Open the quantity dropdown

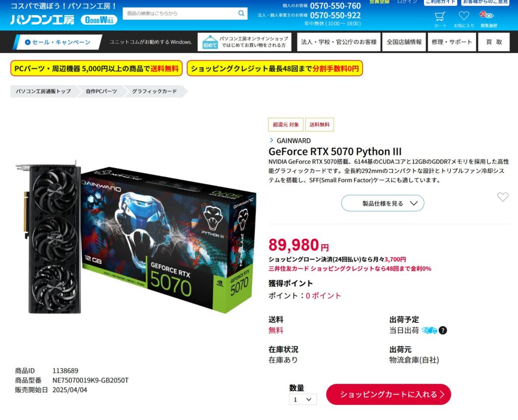click(x=303, y=399)
